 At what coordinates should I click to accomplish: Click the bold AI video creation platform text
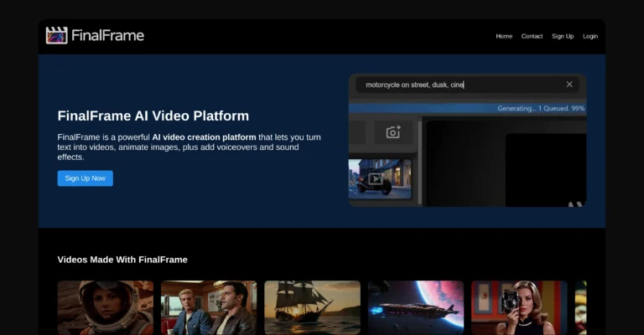(x=204, y=137)
